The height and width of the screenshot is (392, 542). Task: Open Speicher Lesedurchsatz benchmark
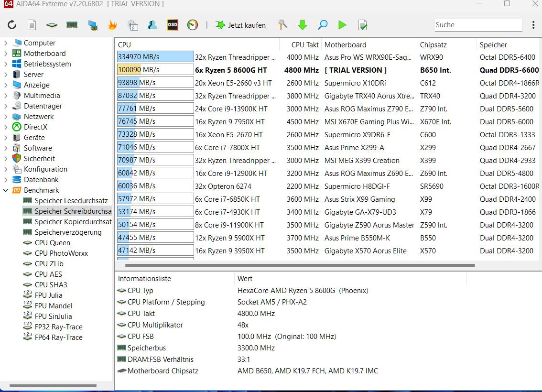pyautogui.click(x=71, y=200)
